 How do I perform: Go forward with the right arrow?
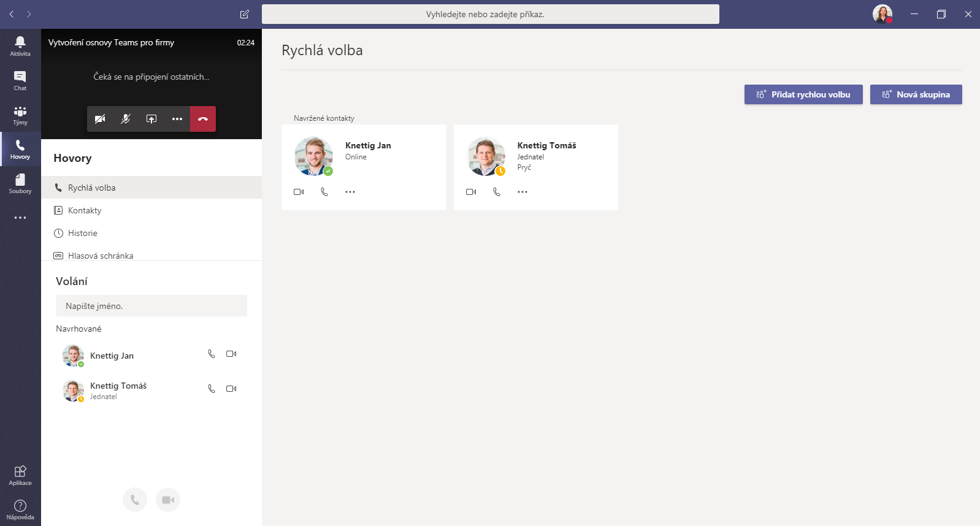[29, 14]
